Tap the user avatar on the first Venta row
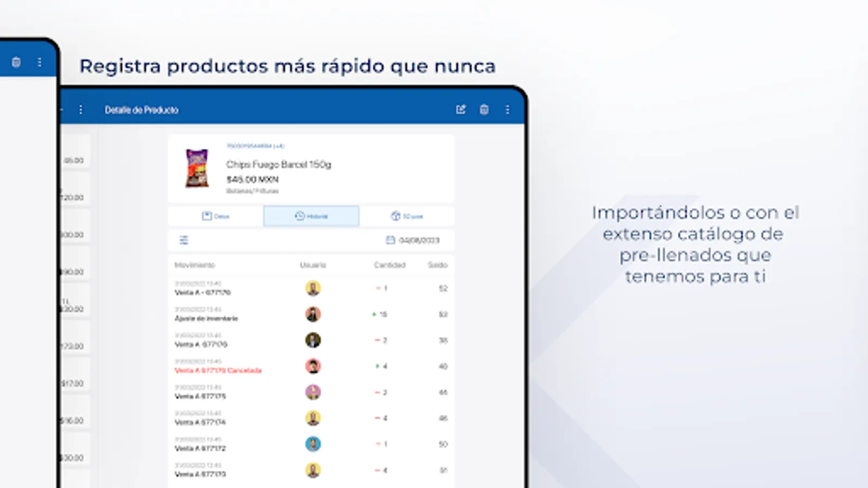 313,288
